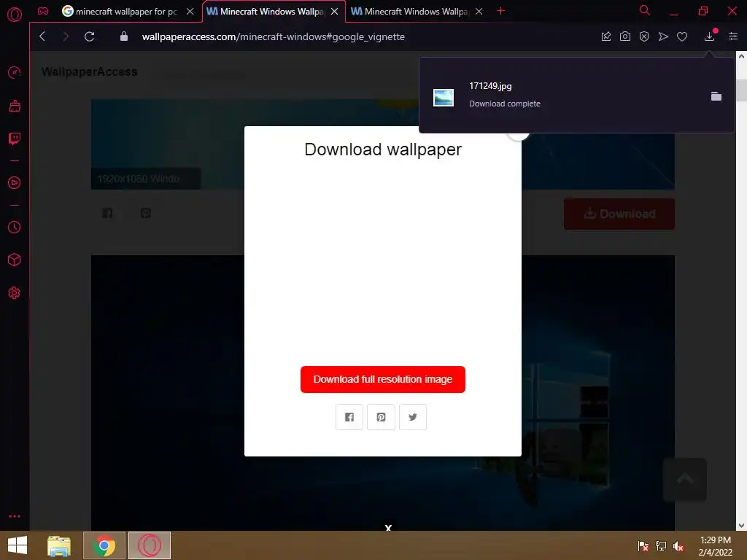The height and width of the screenshot is (560, 747).
Task: Search open tabs with magnifier icon
Action: tap(645, 10)
